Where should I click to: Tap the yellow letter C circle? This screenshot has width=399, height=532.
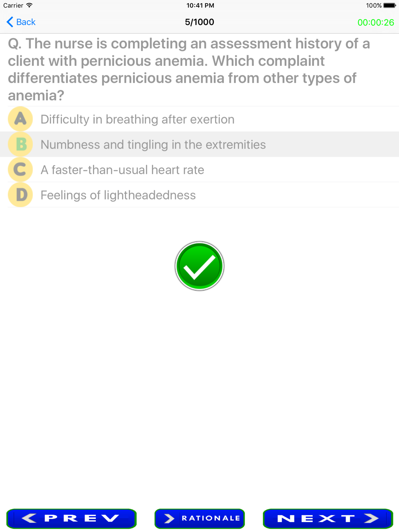[20, 170]
